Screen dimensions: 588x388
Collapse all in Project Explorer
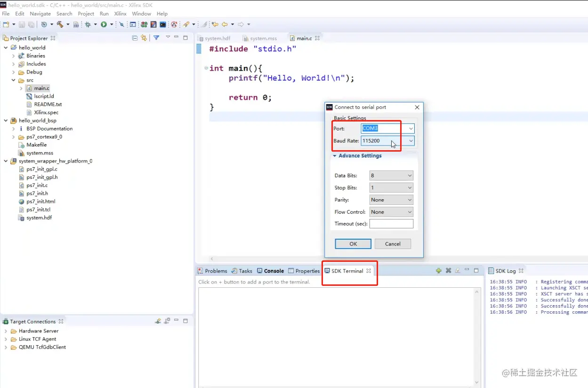135,38
